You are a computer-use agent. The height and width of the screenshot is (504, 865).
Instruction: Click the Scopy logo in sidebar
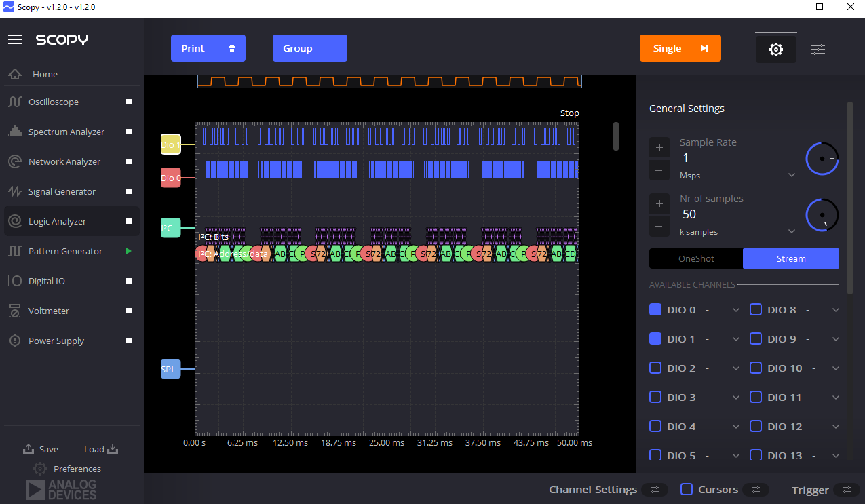(x=62, y=39)
